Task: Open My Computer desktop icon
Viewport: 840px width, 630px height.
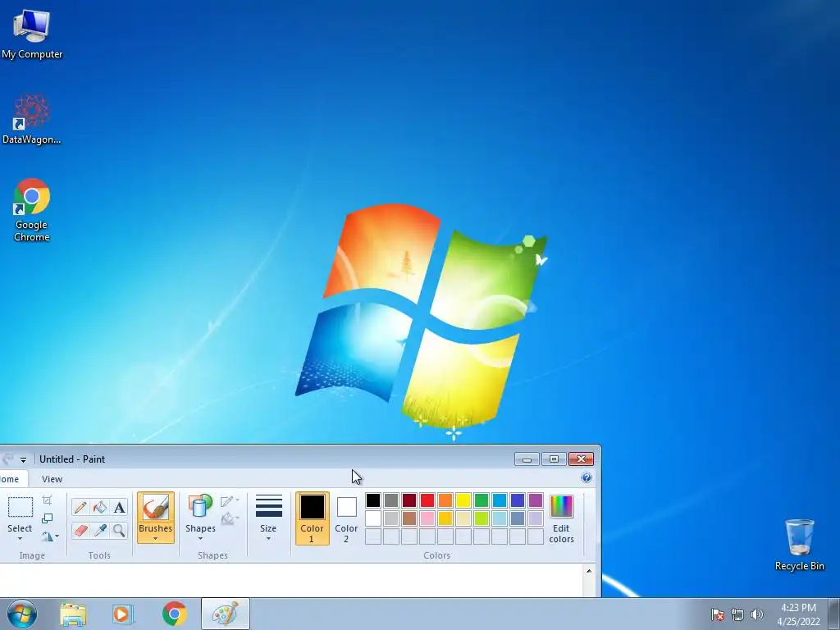Action: (x=32, y=34)
